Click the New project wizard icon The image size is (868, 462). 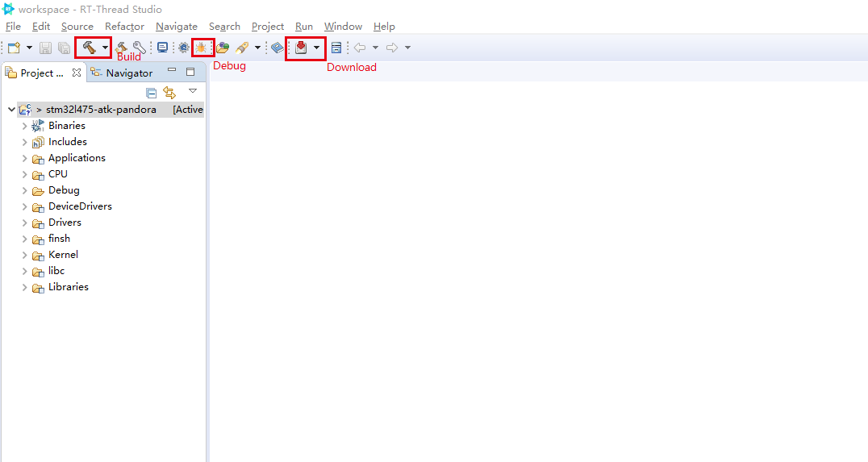pos(14,48)
